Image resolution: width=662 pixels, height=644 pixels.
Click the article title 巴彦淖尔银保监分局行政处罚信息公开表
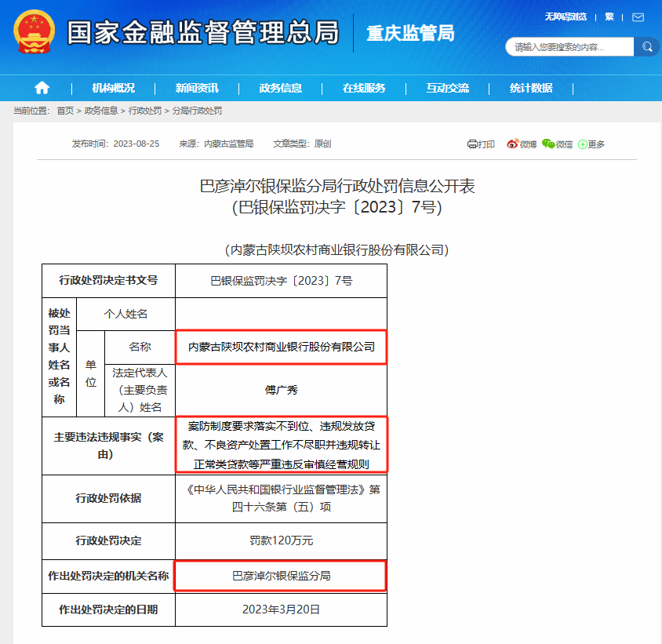tap(337, 186)
